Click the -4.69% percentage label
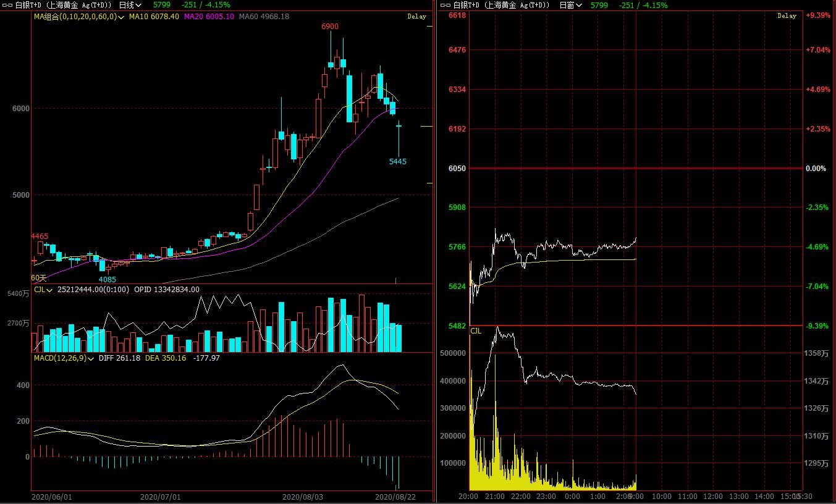The height and width of the screenshot is (504, 836). point(819,247)
